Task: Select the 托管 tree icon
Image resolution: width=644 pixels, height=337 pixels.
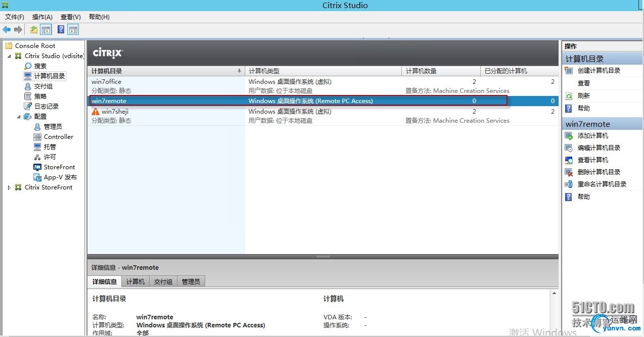Action: 37,147
